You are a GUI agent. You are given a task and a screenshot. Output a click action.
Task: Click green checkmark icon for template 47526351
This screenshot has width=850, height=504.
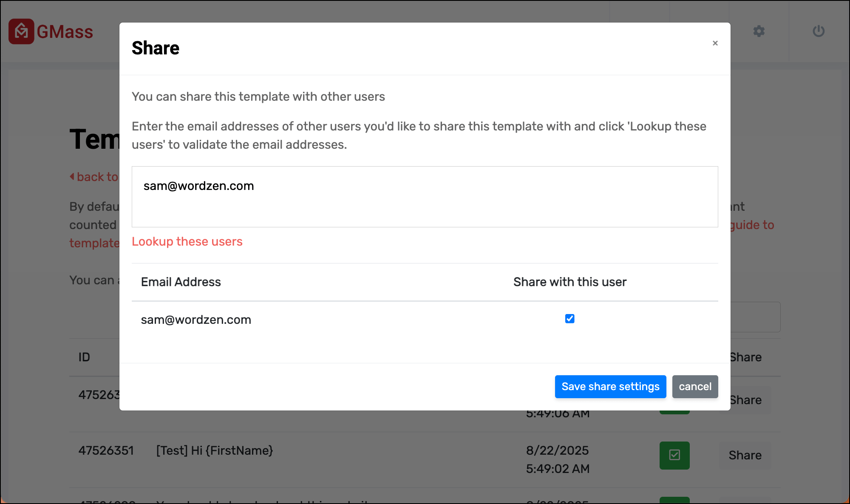pos(674,455)
